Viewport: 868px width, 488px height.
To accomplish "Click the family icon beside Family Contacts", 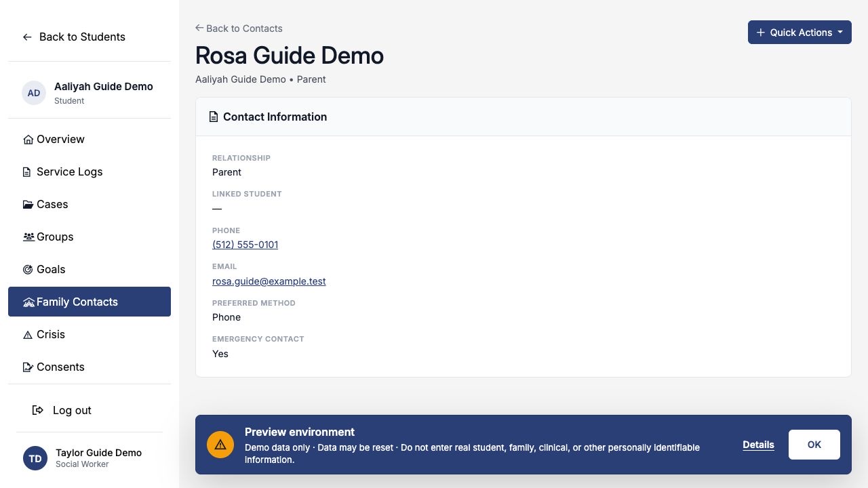I will [x=28, y=302].
